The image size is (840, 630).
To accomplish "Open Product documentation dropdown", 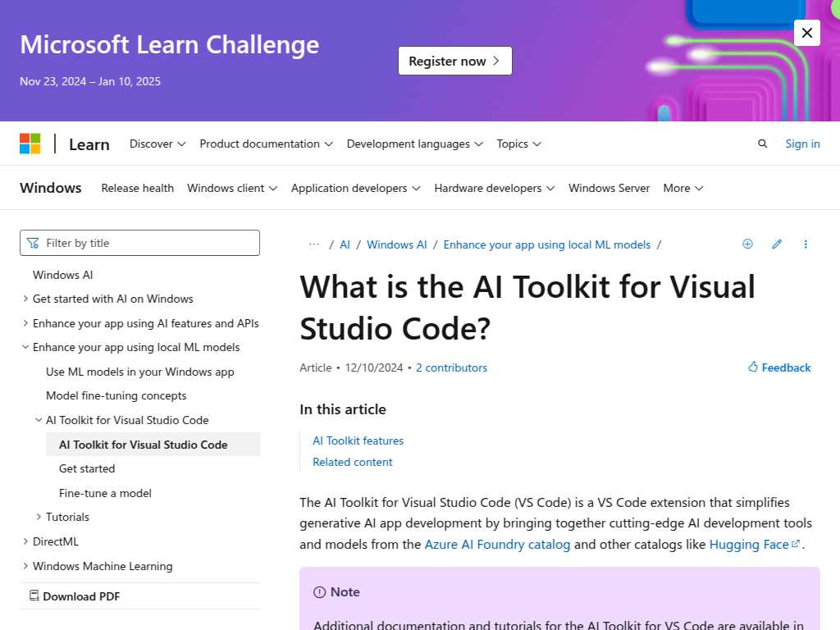I will [267, 144].
